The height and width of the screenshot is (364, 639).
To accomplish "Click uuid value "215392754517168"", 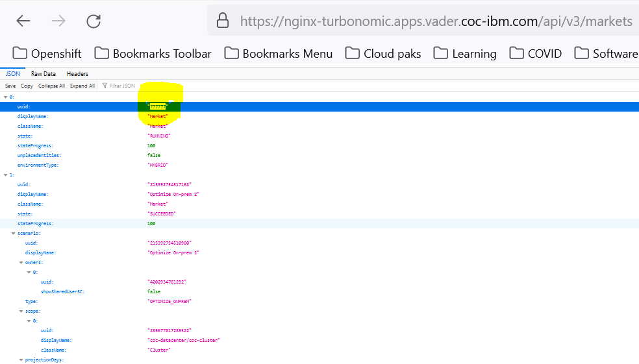I will pos(169,184).
